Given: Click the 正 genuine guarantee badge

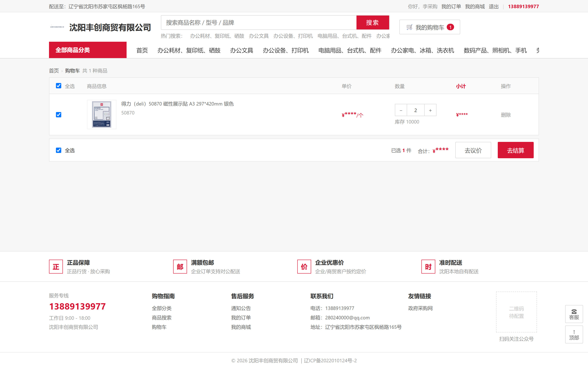Looking at the screenshot, I should tap(56, 267).
